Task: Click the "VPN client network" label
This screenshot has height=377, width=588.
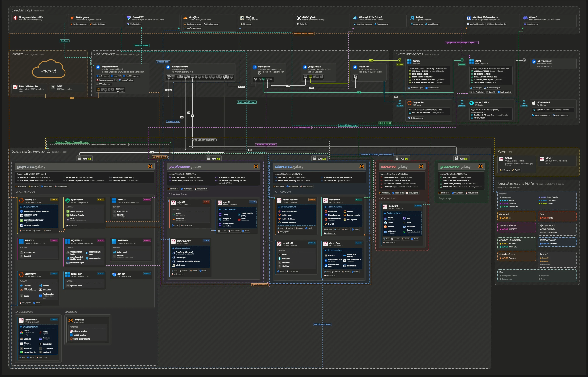Action: pos(141,46)
